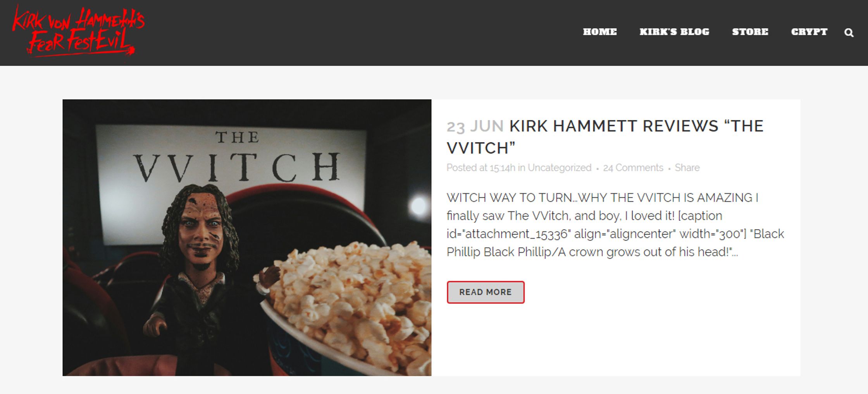
Task: Go to the Home menu item
Action: (599, 32)
